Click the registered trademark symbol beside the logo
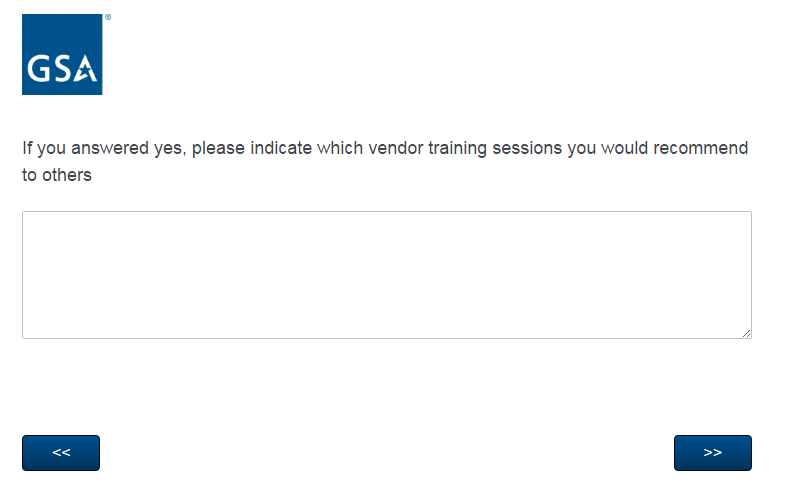Image resolution: width=798 pixels, height=493 pixels. pos(108,18)
